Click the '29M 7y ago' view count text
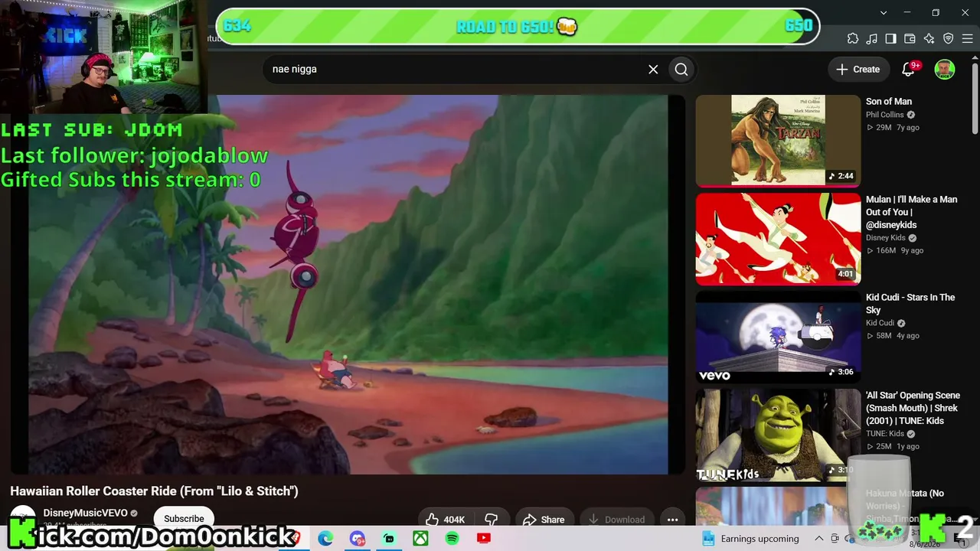This screenshot has width=980, height=551. 893,128
